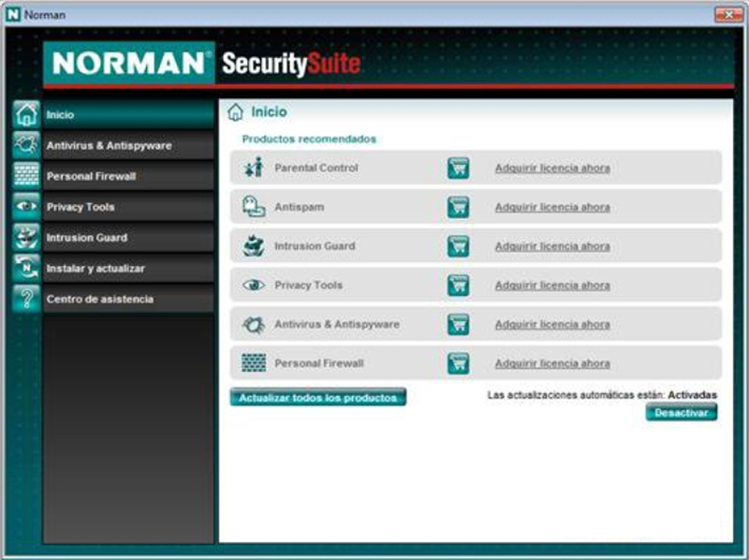The width and height of the screenshot is (749, 560).
Task: Click Adquirir licencia ahora for Antivirus & Antispyware
Action: pos(552,325)
